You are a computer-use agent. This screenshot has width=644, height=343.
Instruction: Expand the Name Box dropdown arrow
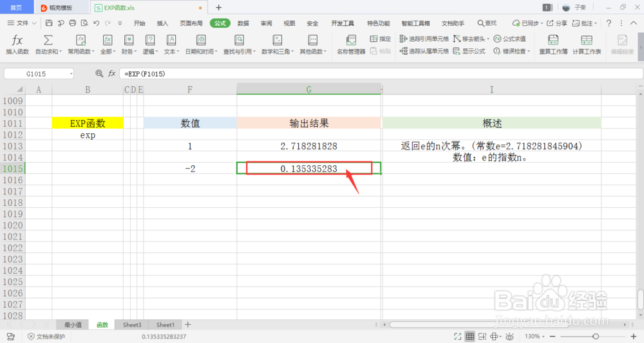[71, 74]
